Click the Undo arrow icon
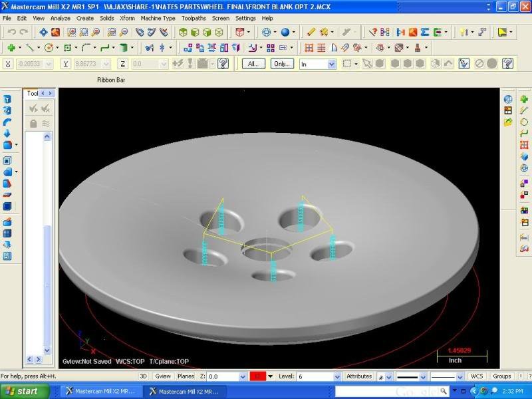This screenshot has width=532, height=399. pyautogui.click(x=11, y=32)
